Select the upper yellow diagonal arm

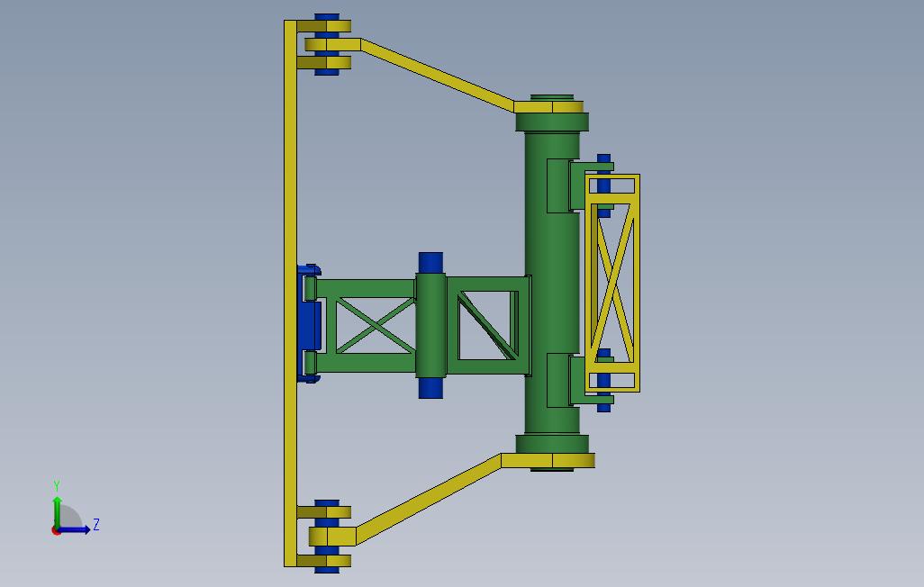(438, 75)
